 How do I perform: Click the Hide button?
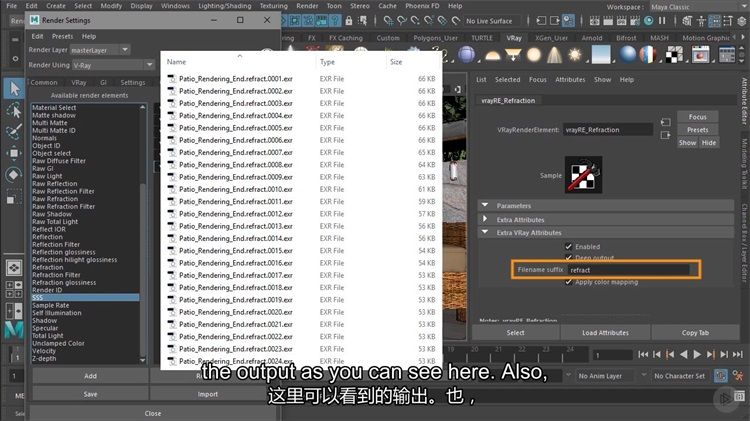(709, 143)
